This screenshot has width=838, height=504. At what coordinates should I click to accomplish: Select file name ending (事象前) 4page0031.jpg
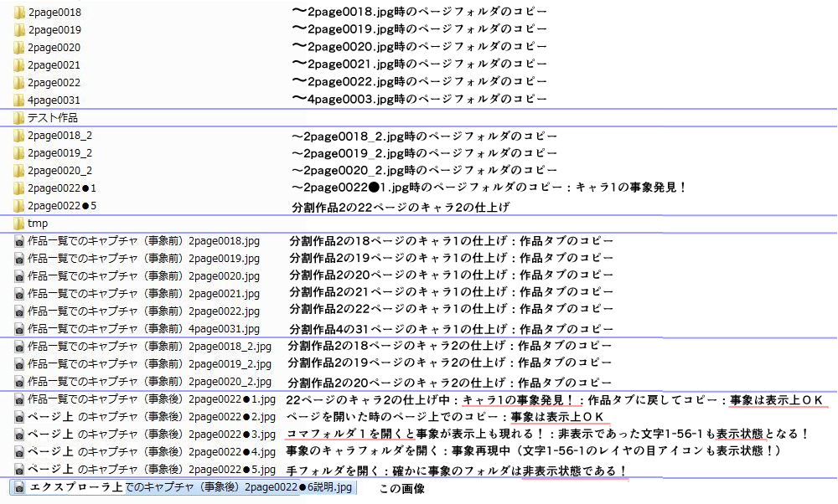pyautogui.click(x=144, y=329)
